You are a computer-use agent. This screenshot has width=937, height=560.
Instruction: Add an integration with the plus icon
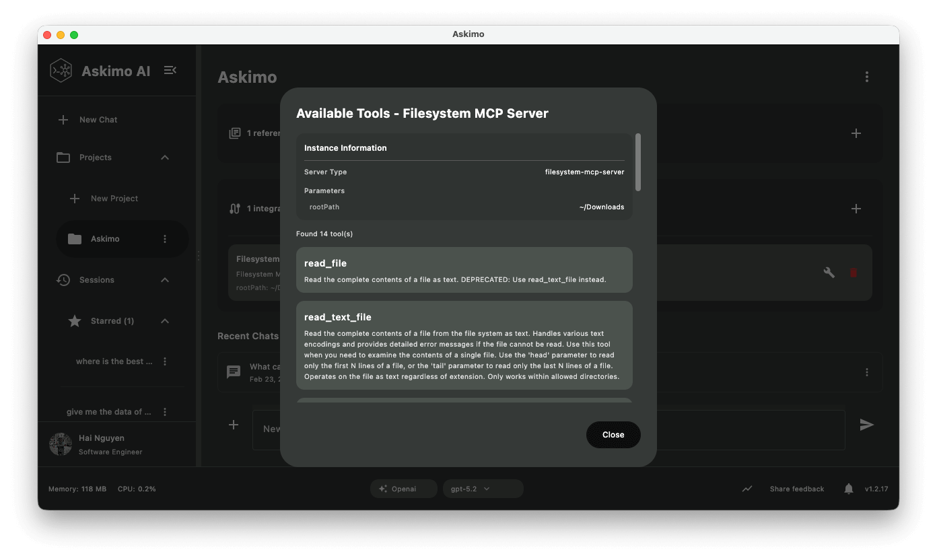[856, 209]
